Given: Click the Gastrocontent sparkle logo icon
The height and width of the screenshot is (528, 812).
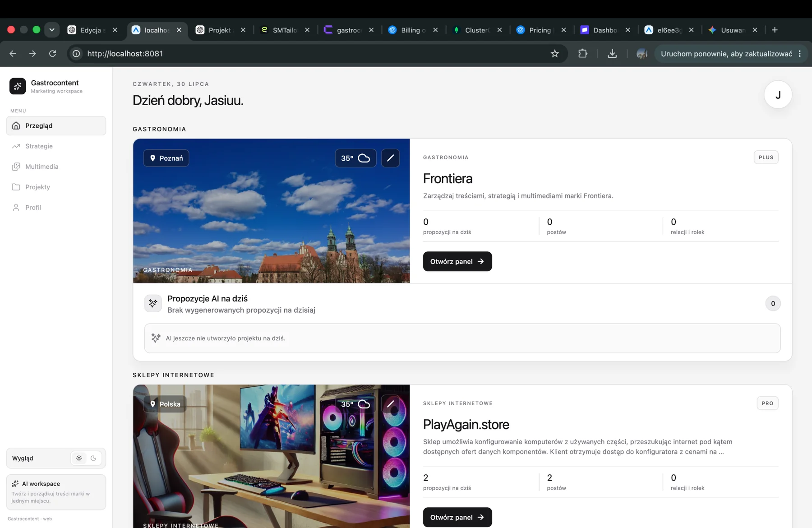Looking at the screenshot, I should click(18, 86).
